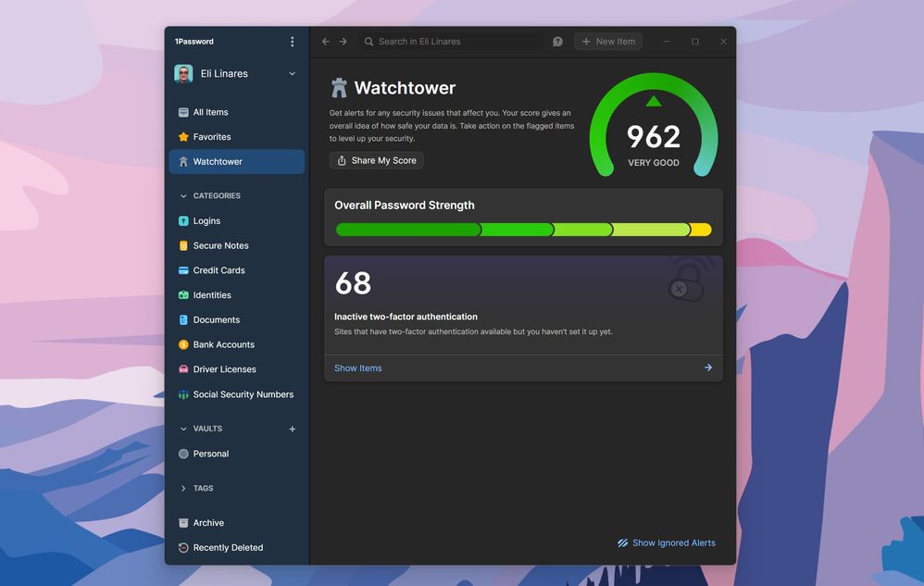This screenshot has height=586, width=924.
Task: Click the Watchtower tower icon in sidebar
Action: 183,161
